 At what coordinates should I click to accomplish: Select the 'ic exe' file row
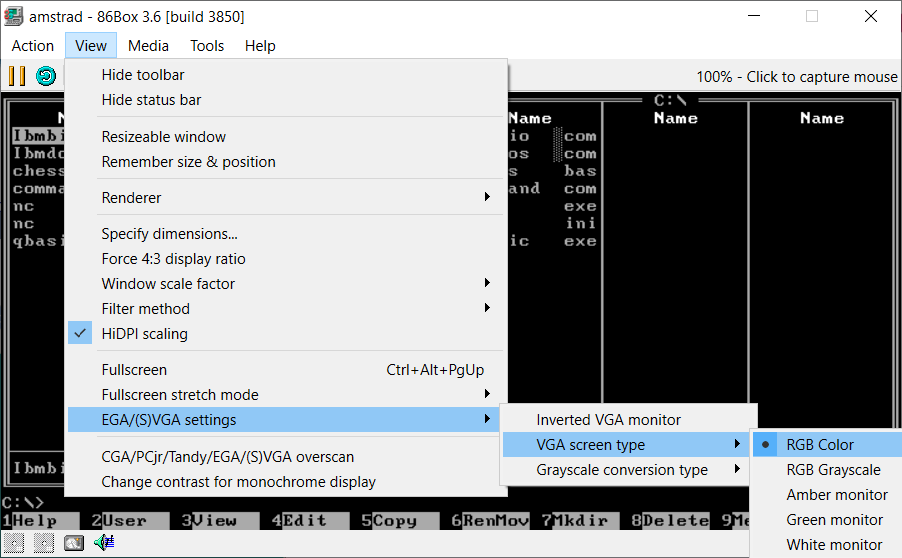(552, 240)
